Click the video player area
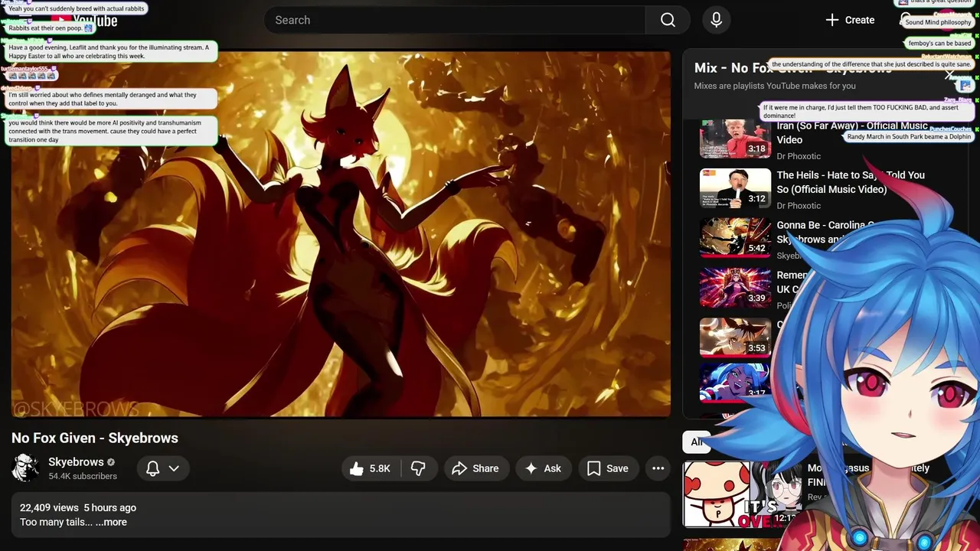Image resolution: width=980 pixels, height=551 pixels. [341, 234]
